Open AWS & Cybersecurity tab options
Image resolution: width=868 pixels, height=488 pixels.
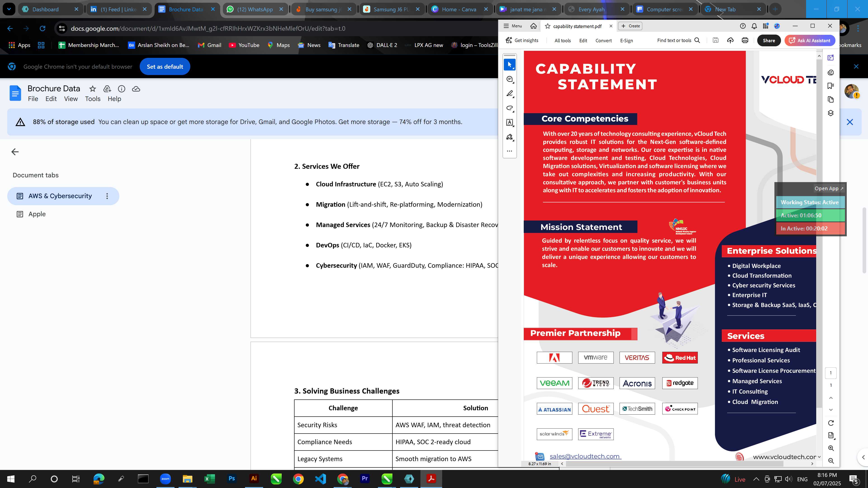[x=107, y=196]
